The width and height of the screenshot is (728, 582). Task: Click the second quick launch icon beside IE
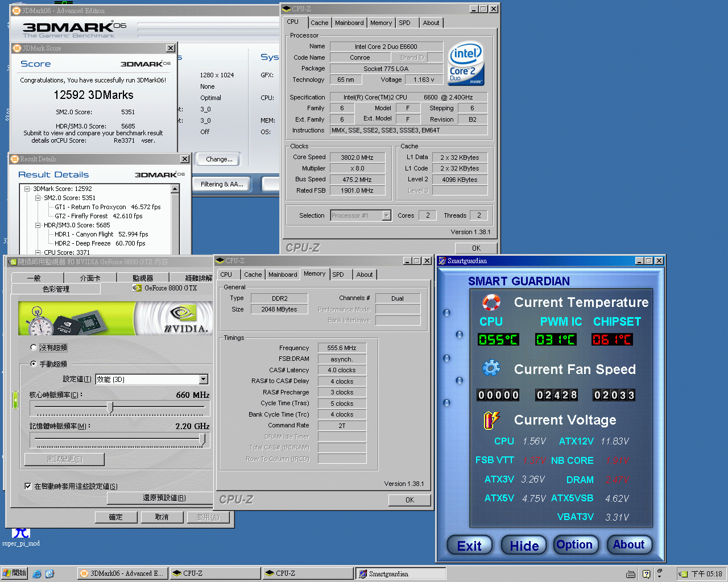tap(49, 573)
